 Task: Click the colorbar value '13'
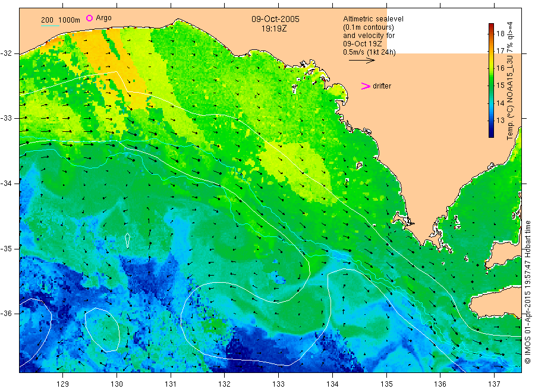pos(500,121)
